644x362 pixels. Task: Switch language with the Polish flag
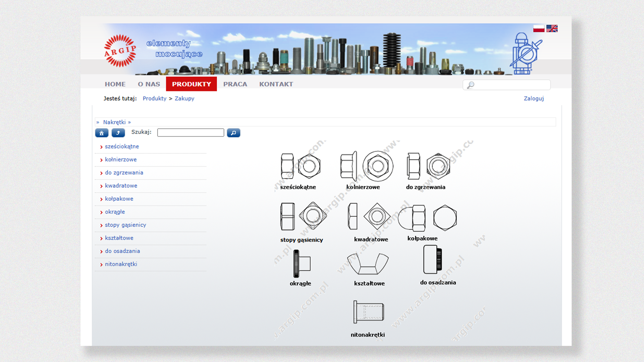(x=539, y=28)
